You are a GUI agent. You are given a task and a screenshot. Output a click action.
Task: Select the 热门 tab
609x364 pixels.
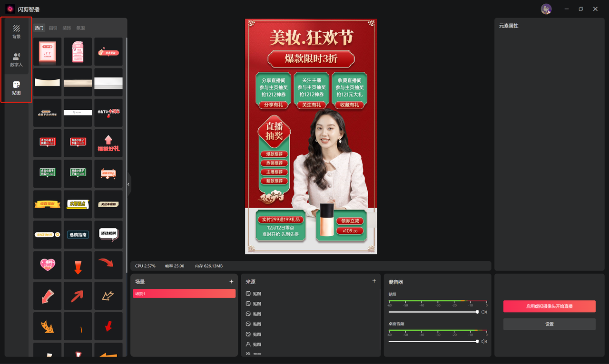[x=39, y=28]
